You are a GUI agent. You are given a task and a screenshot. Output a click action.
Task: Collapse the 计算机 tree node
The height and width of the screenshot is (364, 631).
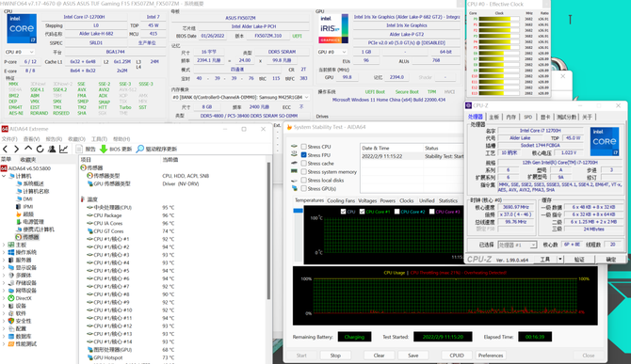click(4, 176)
